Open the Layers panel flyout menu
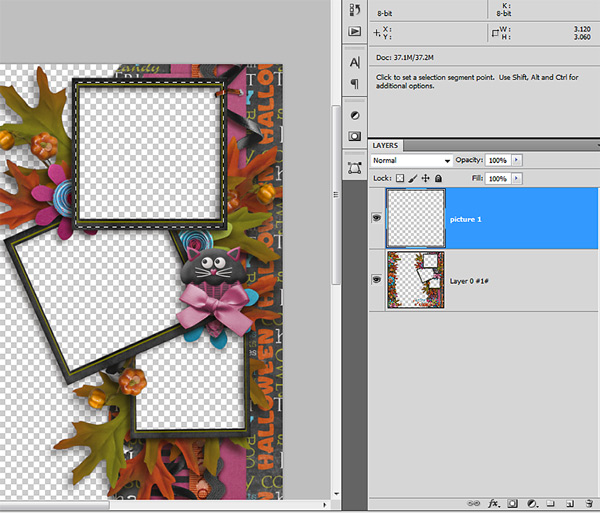Image resolution: width=600 pixels, height=513 pixels. [x=597, y=145]
